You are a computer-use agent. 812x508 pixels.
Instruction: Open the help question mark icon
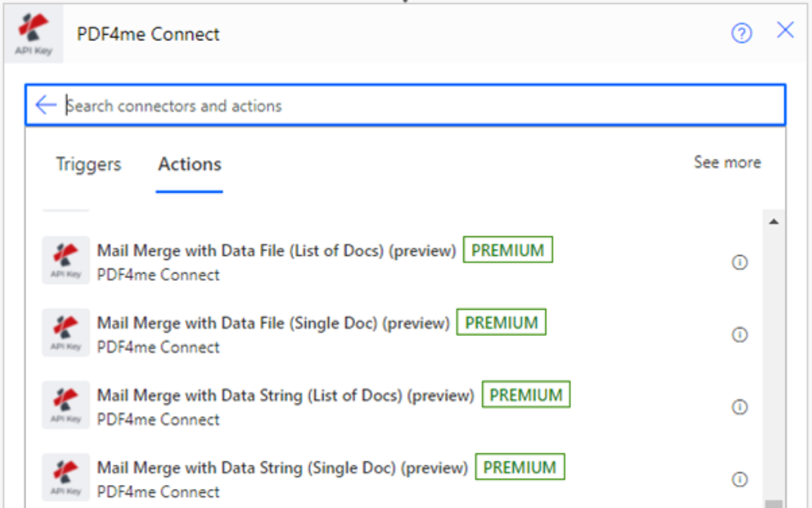coord(741,33)
